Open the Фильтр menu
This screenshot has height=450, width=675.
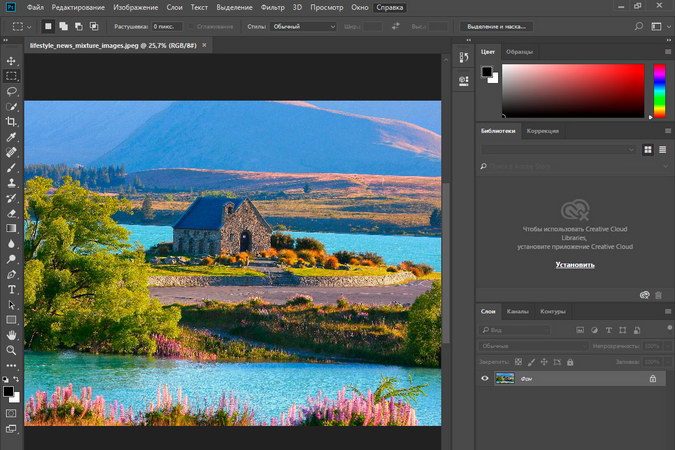point(272,7)
